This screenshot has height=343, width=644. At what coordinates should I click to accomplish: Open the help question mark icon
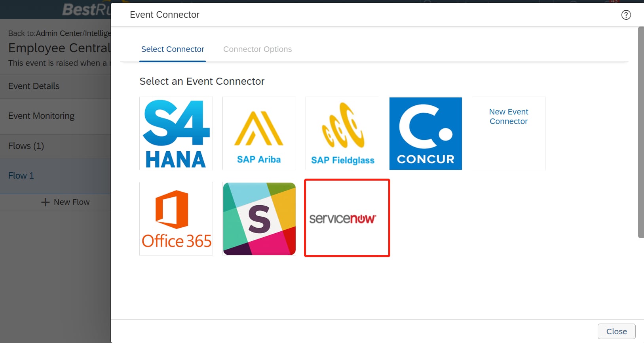coord(626,15)
